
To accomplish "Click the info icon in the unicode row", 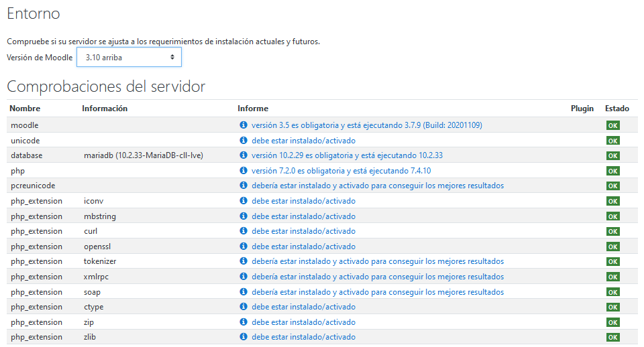I will 244,140.
